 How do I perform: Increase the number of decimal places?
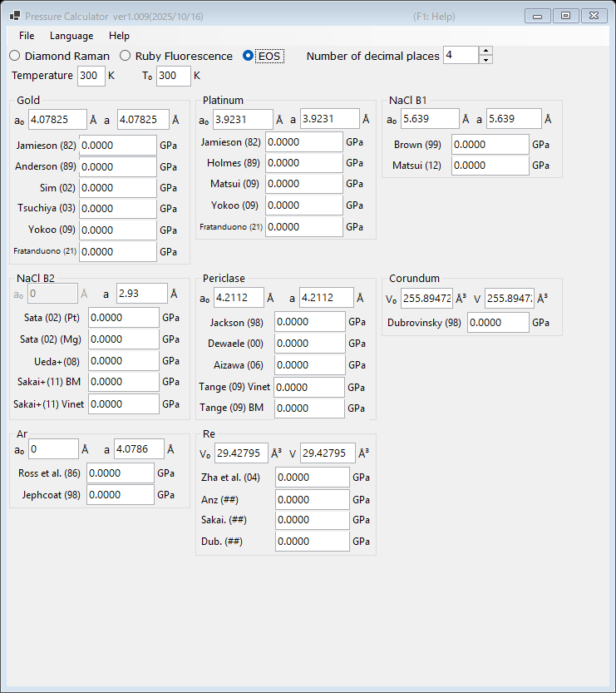click(x=485, y=51)
